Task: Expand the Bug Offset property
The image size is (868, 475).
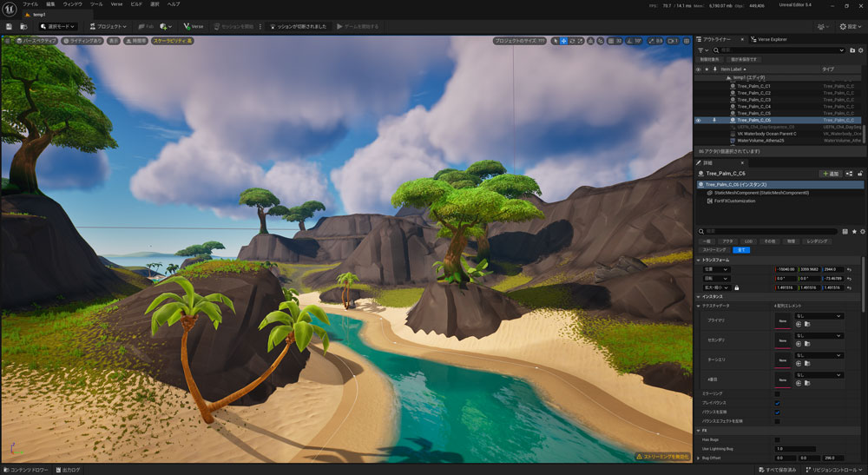Action: point(699,459)
